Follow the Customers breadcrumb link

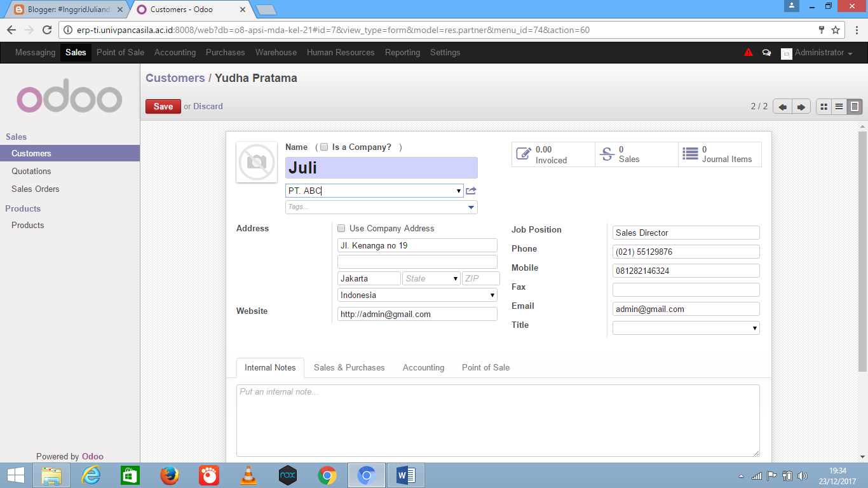coord(175,78)
